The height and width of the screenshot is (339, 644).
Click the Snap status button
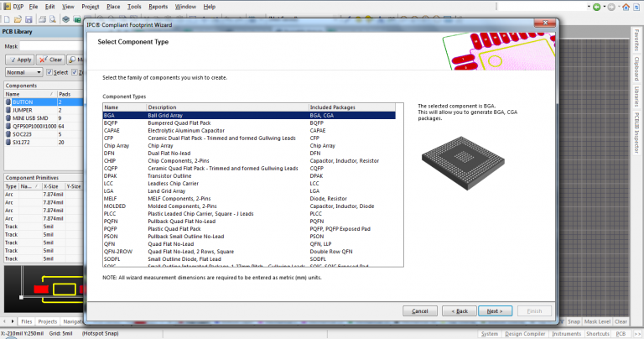[574, 321]
